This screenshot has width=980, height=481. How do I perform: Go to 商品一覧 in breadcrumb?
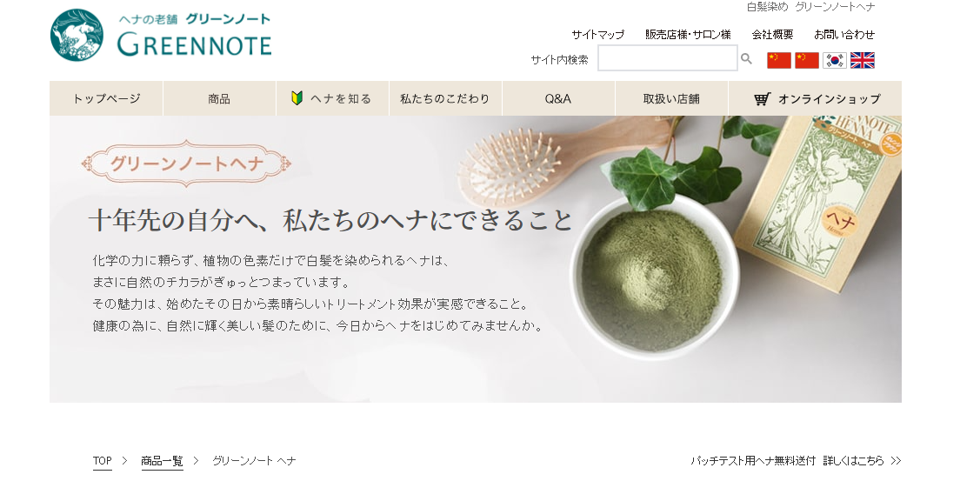(x=162, y=461)
